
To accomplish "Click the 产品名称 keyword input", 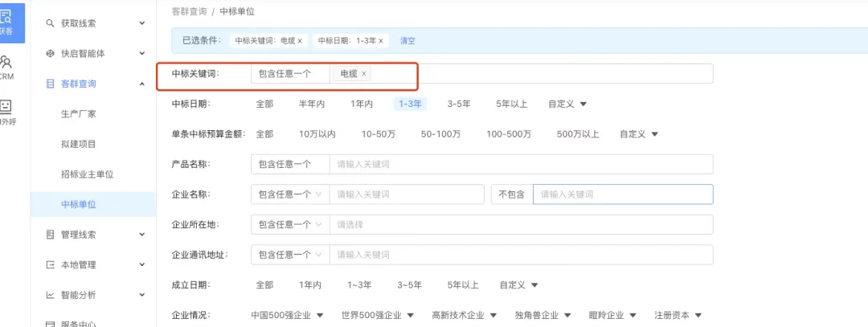I will point(521,165).
